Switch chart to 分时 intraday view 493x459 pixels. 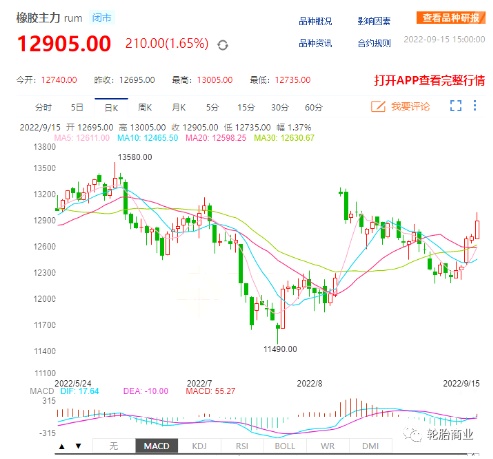(x=44, y=107)
